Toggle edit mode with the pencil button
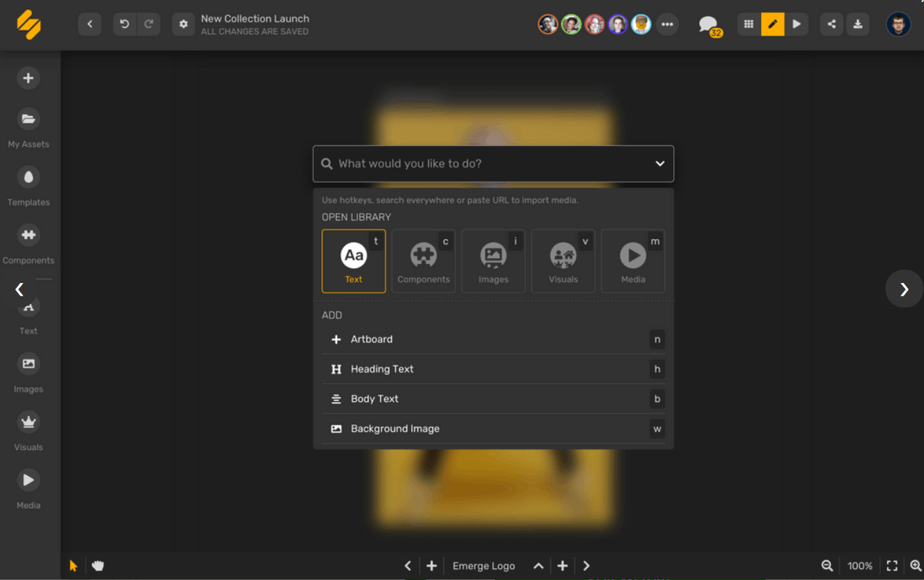 [x=772, y=24]
